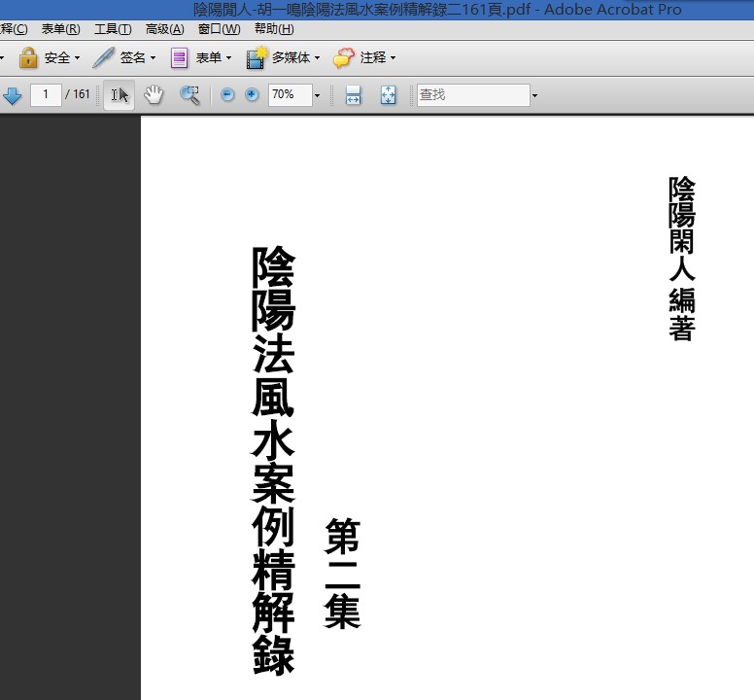Viewport: 754px width, 700px height.
Task: Click the Sign pen icon
Action: pyautogui.click(x=103, y=57)
